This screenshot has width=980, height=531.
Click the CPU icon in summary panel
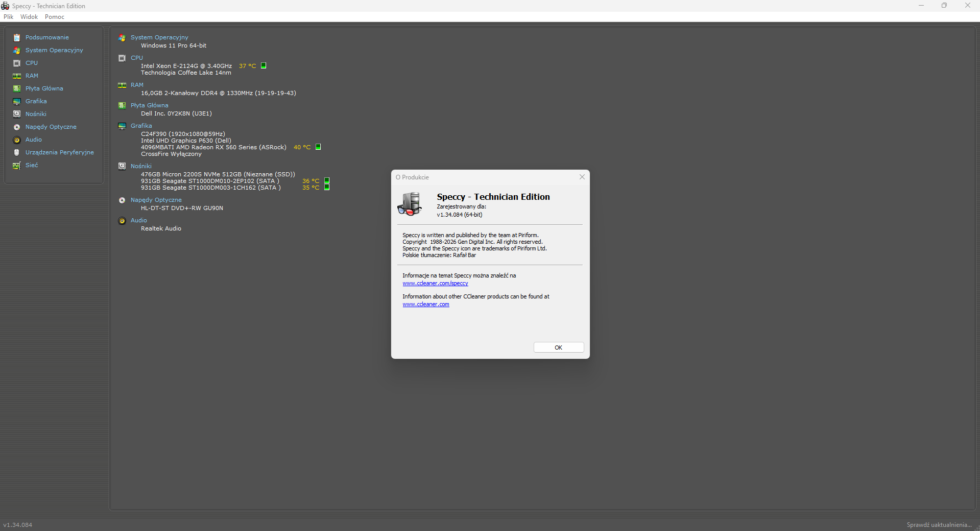click(122, 58)
